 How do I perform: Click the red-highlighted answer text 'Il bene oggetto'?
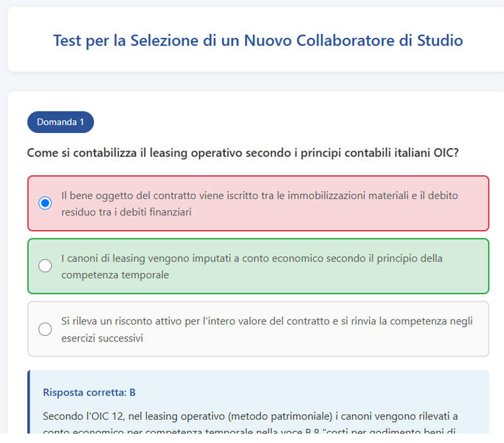coord(260,204)
